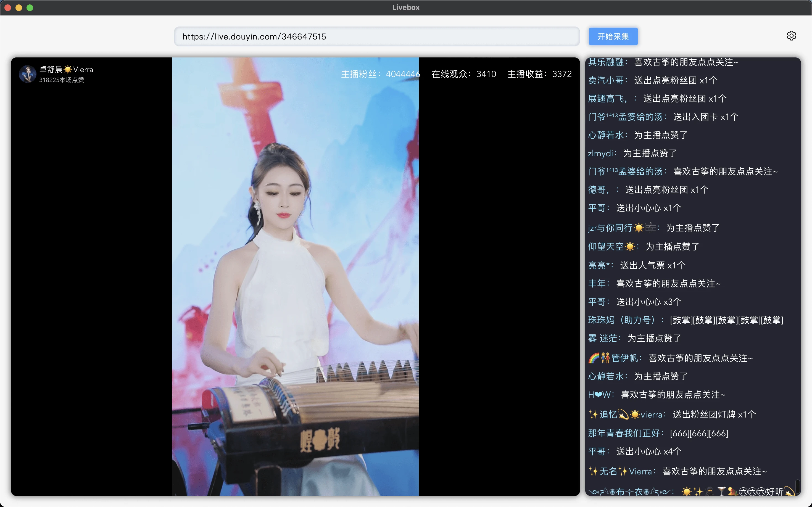Viewport: 812px width, 507px height.
Task: Select the 其乐融融 chat message
Action: [663, 62]
